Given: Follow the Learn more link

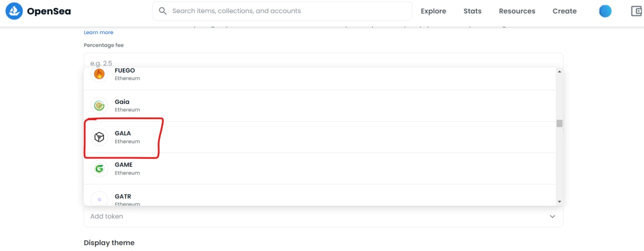Looking at the screenshot, I should 99,32.
